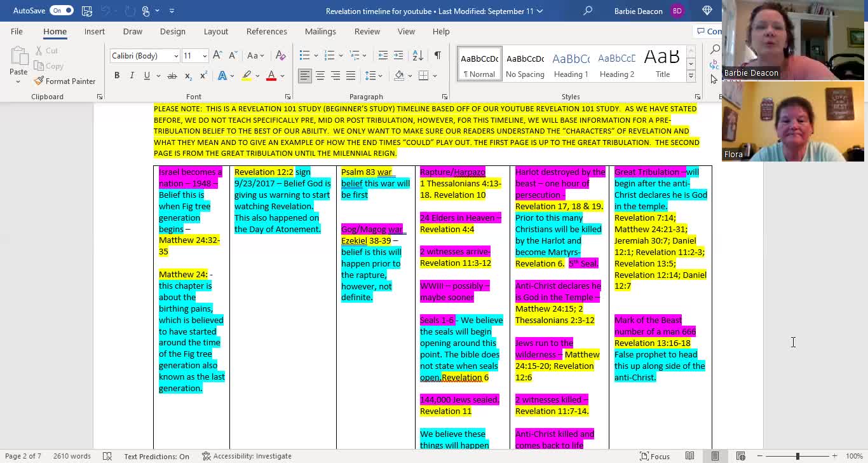Toggle Subscript formatting
Viewport: 868px width, 463px height.
pos(188,76)
